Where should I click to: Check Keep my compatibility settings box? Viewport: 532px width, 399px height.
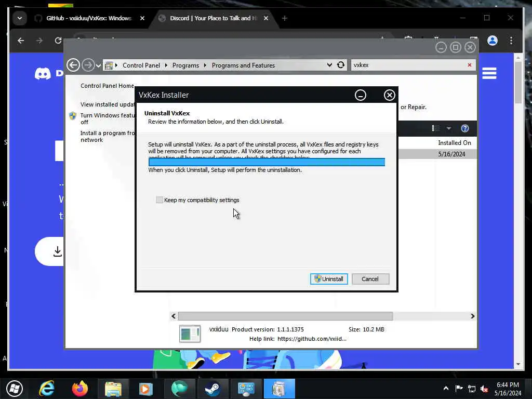pos(159,200)
